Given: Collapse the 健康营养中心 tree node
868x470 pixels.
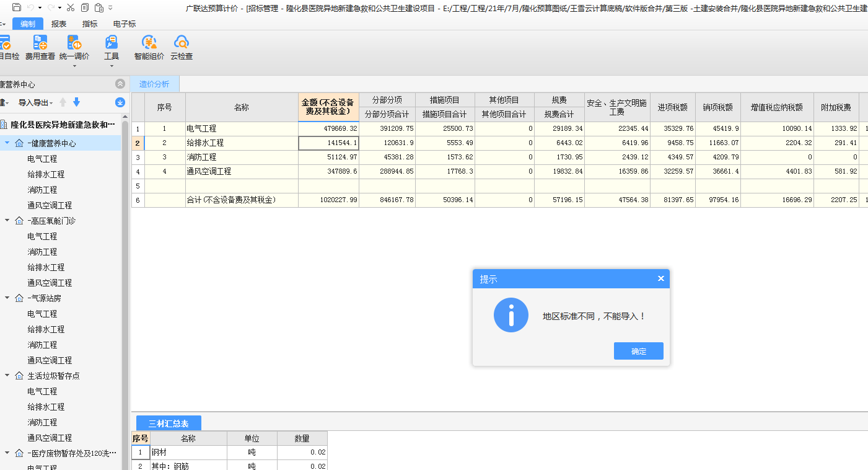Looking at the screenshot, I should tap(7, 143).
